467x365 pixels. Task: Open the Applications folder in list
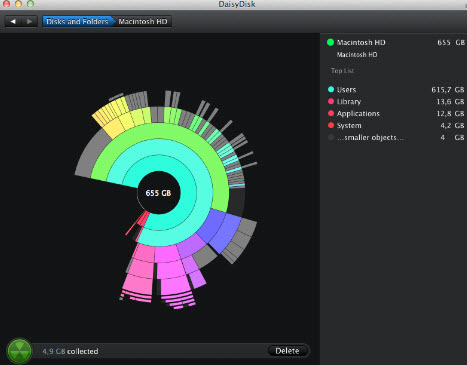pos(358,114)
